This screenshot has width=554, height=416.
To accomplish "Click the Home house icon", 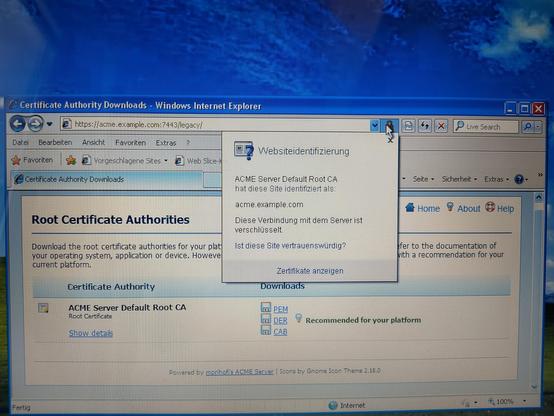I will [410, 207].
